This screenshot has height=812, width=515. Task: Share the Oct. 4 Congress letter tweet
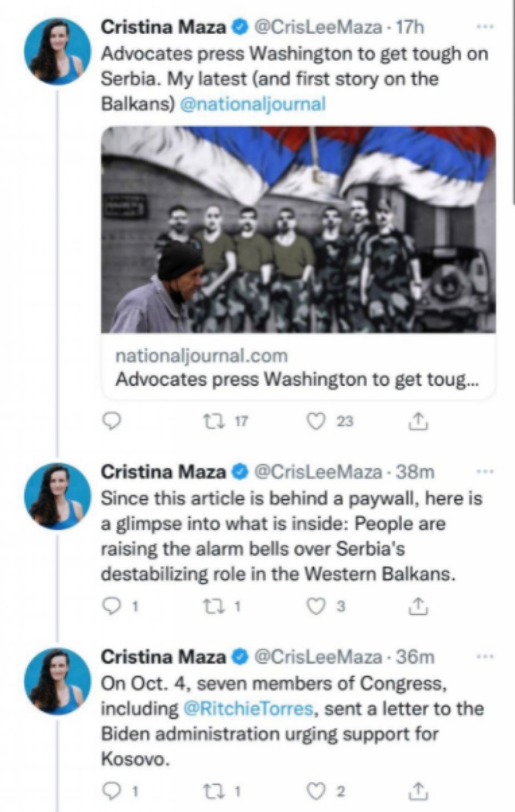tap(418, 791)
